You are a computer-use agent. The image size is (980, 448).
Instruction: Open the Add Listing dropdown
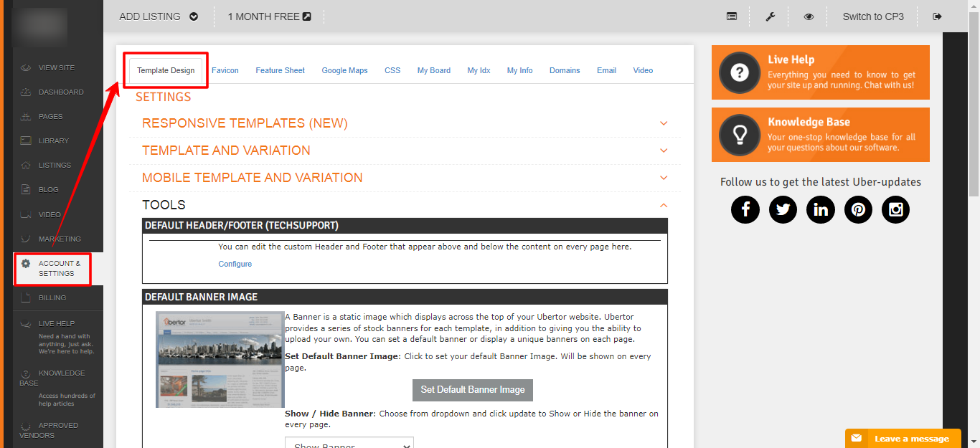click(x=159, y=16)
